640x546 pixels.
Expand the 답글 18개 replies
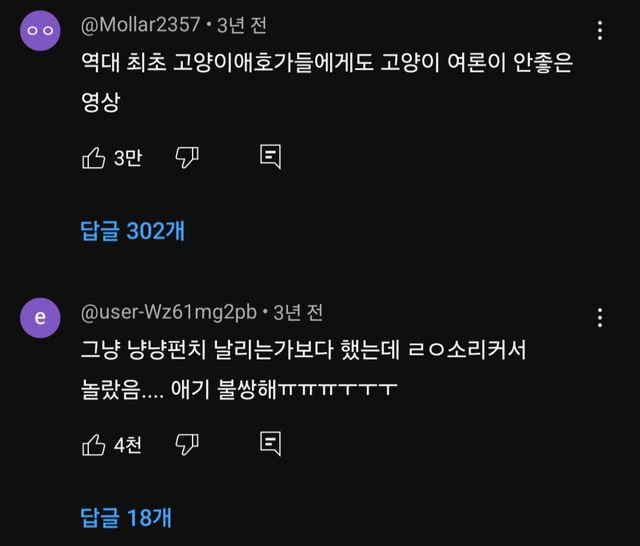pyautogui.click(x=126, y=518)
